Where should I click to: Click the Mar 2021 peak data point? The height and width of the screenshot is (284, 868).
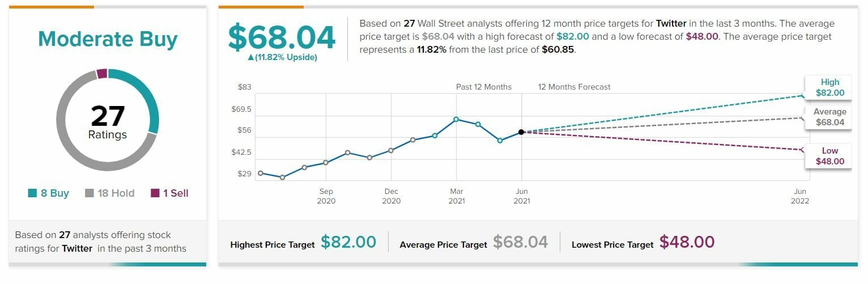coord(456,119)
